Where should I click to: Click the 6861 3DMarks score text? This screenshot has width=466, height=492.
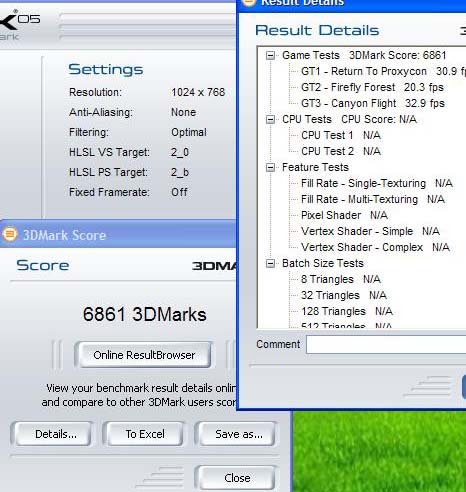click(144, 314)
